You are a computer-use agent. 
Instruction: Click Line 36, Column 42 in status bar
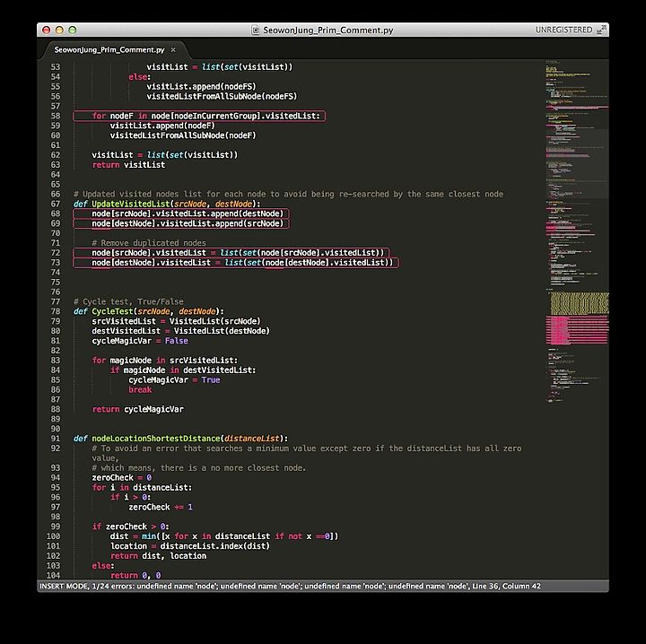tap(506, 586)
